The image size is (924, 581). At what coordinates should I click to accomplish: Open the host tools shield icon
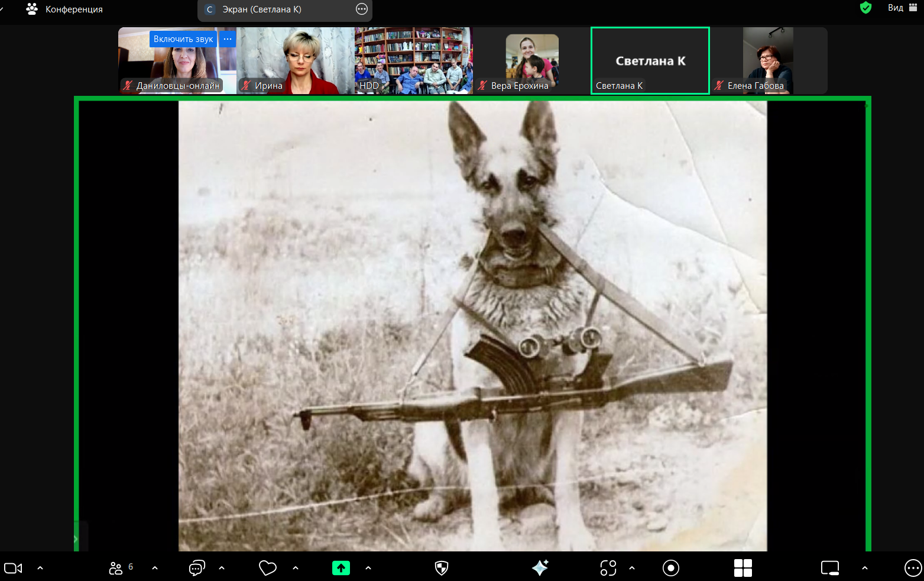tap(441, 568)
